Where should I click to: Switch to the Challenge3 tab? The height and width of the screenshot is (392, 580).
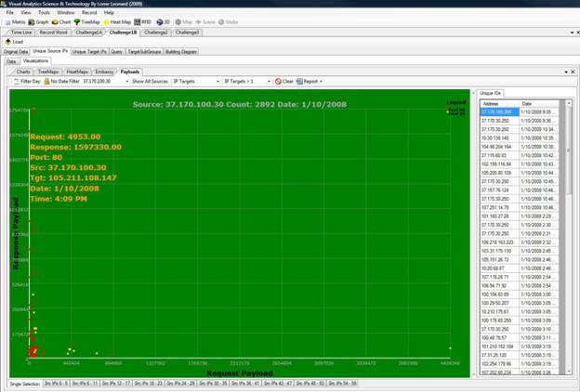[187, 33]
